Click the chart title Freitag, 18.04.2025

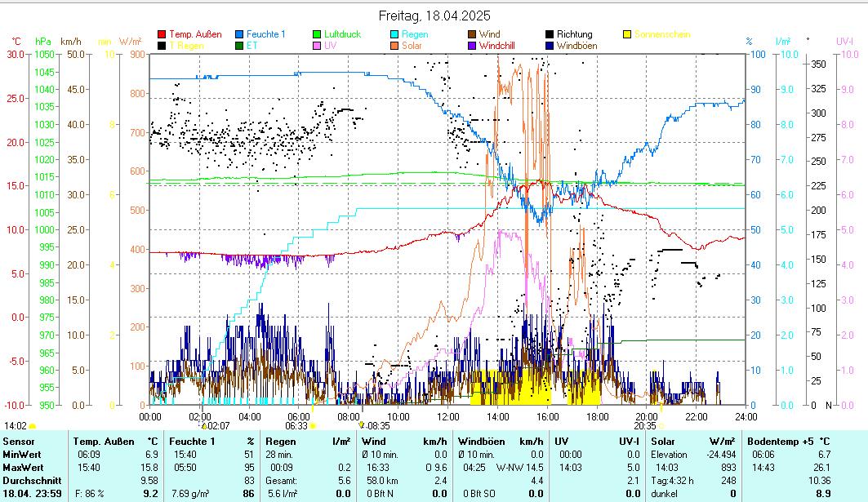[434, 16]
